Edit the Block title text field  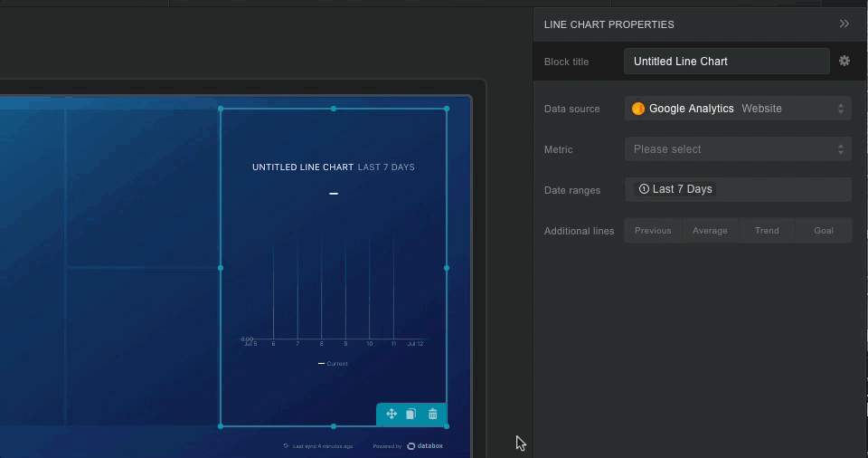[726, 62]
